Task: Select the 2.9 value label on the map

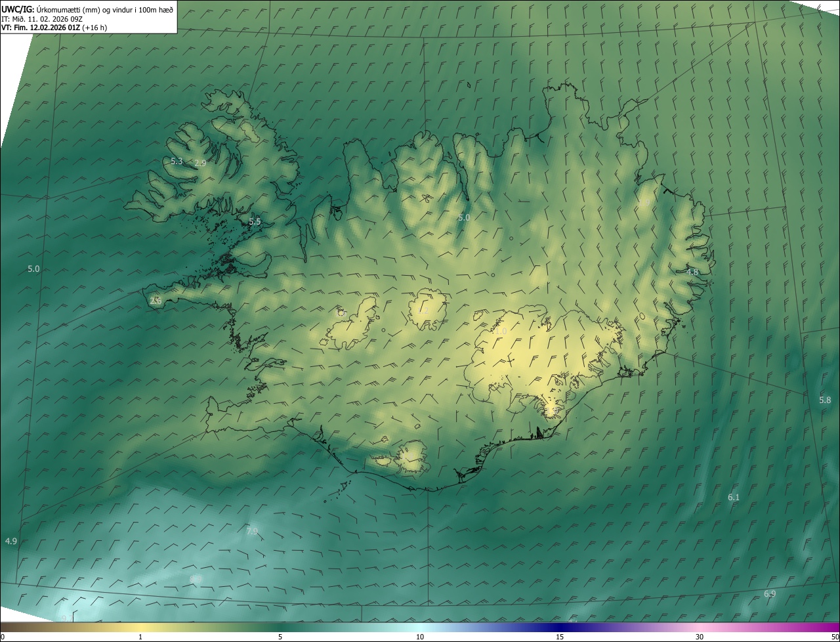Action: (200, 163)
